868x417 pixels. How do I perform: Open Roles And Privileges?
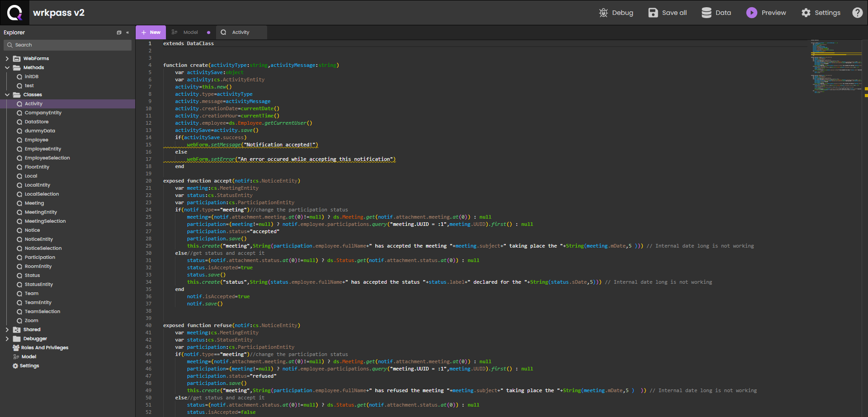44,348
